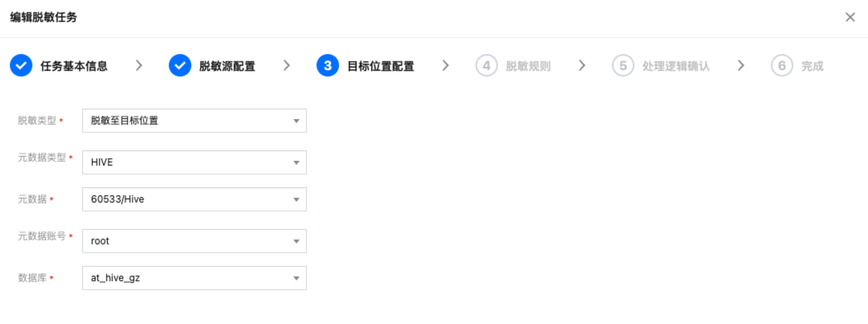Open the 脱敏类型 dropdown
The image size is (868, 324).
[194, 121]
